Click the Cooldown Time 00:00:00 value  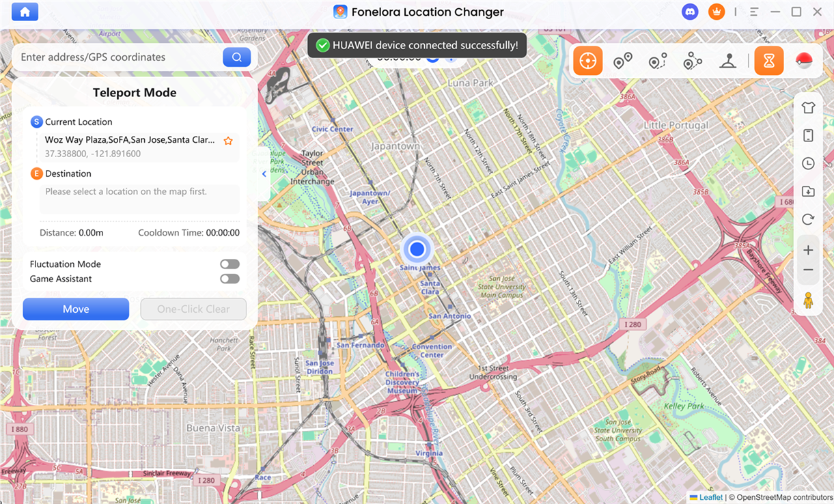click(x=223, y=233)
